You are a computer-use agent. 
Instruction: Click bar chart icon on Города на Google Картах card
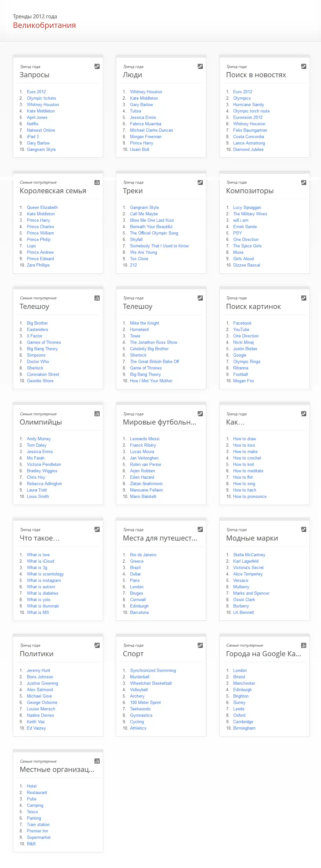(x=303, y=645)
